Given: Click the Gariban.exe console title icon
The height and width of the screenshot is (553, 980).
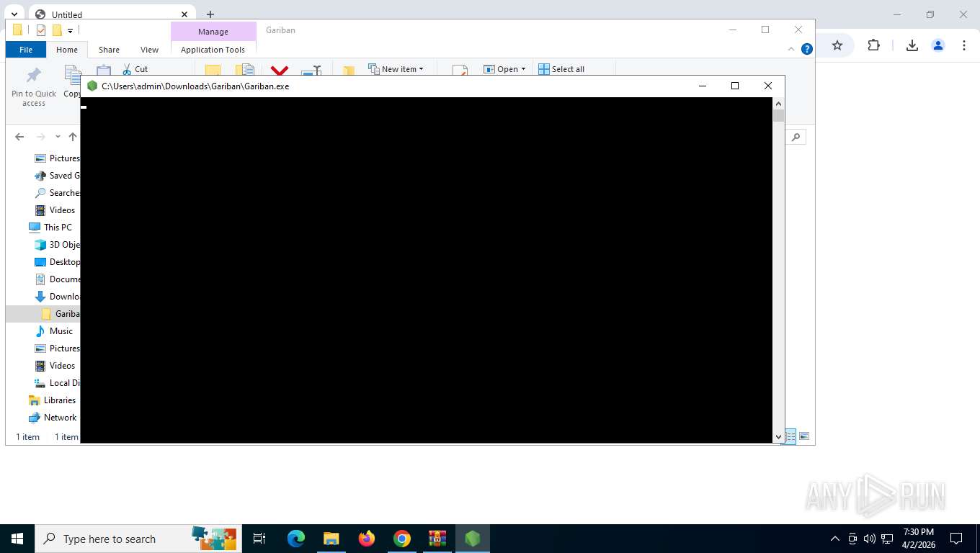Looking at the screenshot, I should (92, 86).
